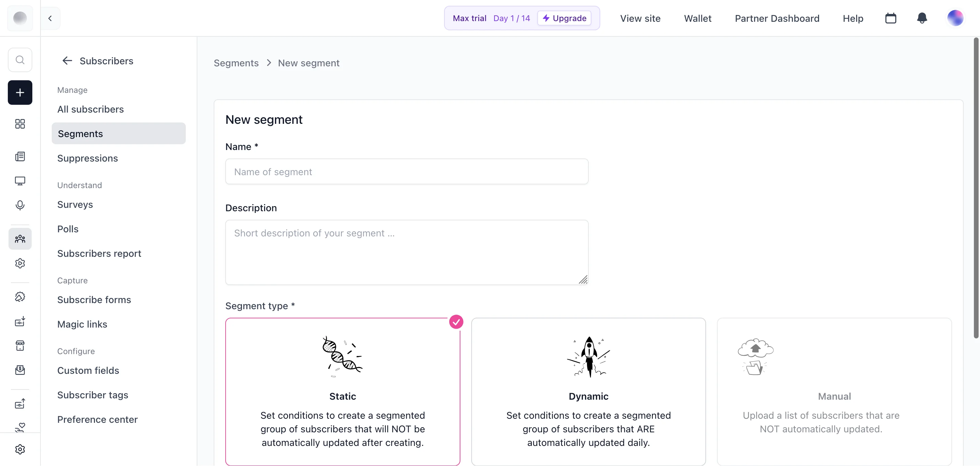Click the dollar envelope icon in the rail
This screenshot has height=466, width=980.
20,370
